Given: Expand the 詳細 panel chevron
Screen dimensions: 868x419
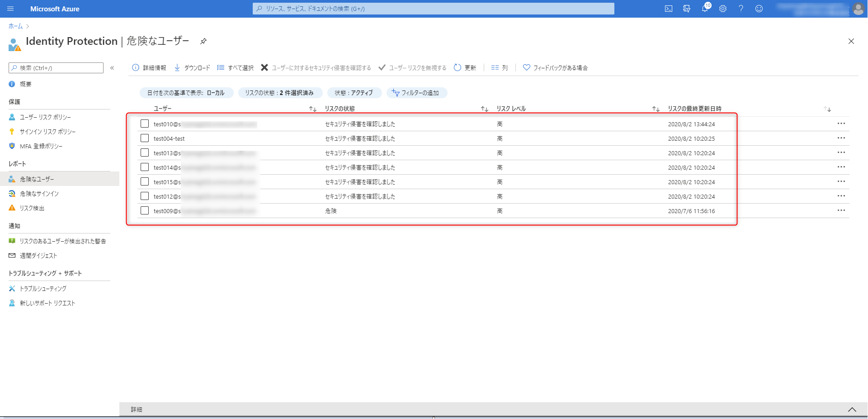Looking at the screenshot, I should [852, 409].
